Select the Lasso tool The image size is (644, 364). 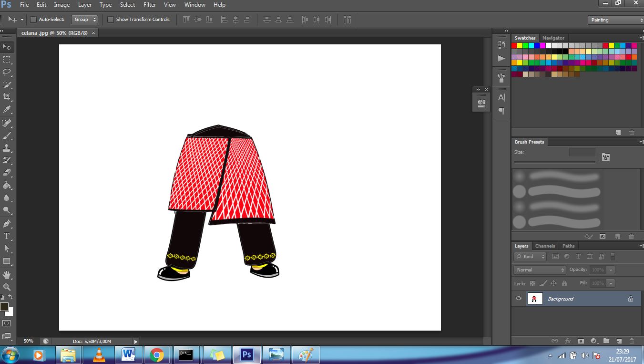click(7, 72)
